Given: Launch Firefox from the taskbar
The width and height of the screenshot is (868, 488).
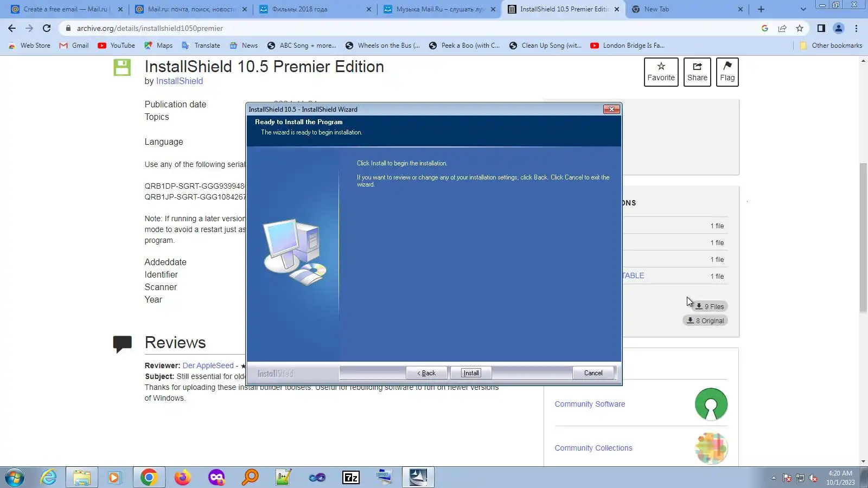Looking at the screenshot, I should tap(182, 478).
